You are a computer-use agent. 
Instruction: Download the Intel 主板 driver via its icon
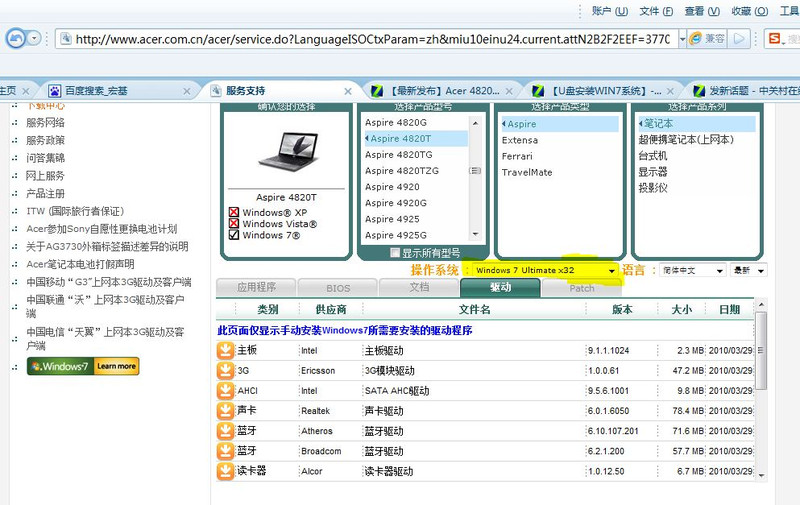coord(226,350)
